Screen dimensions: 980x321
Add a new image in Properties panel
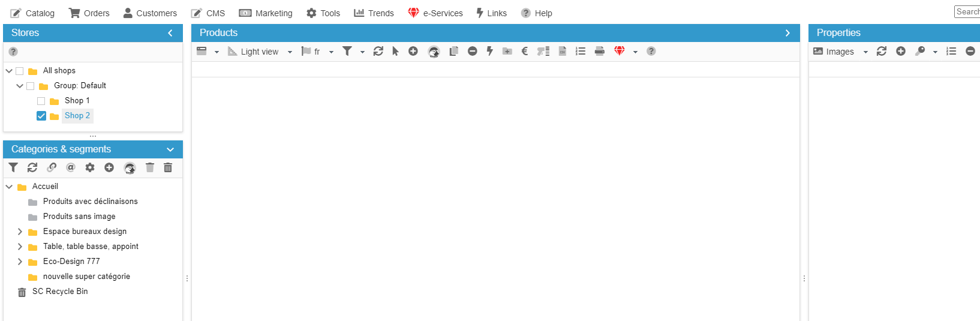pyautogui.click(x=901, y=52)
